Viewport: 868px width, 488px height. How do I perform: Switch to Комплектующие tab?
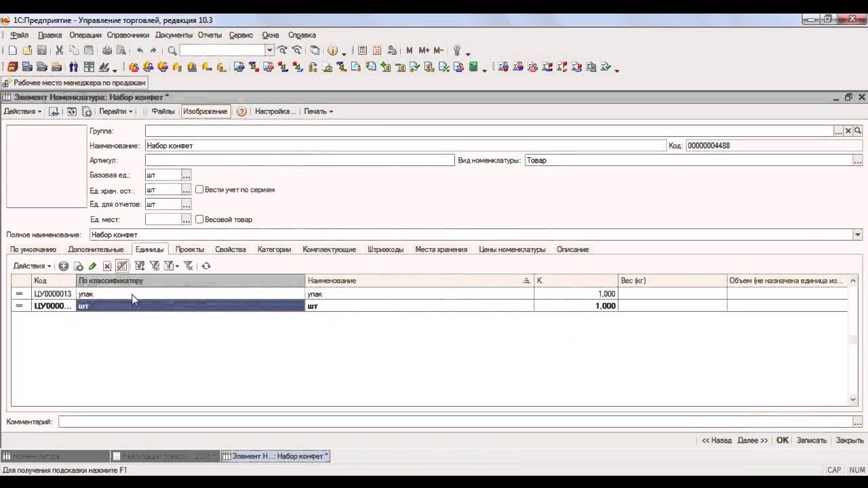329,249
